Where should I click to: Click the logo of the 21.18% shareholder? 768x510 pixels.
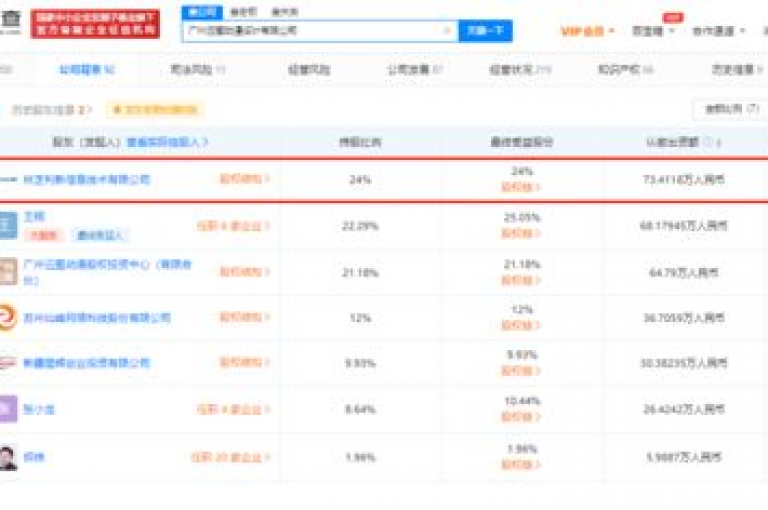pyautogui.click(x=8, y=271)
